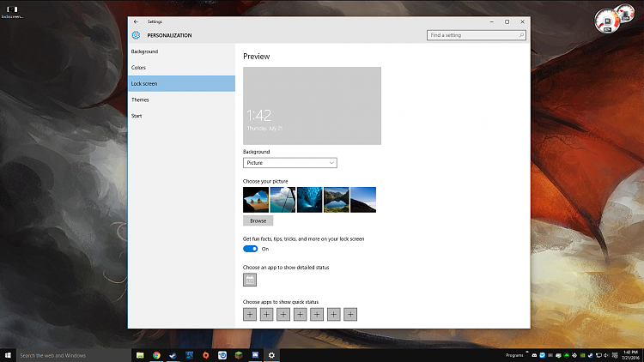Open the Action Center notification icon
The image size is (644, 362).
[615, 355]
